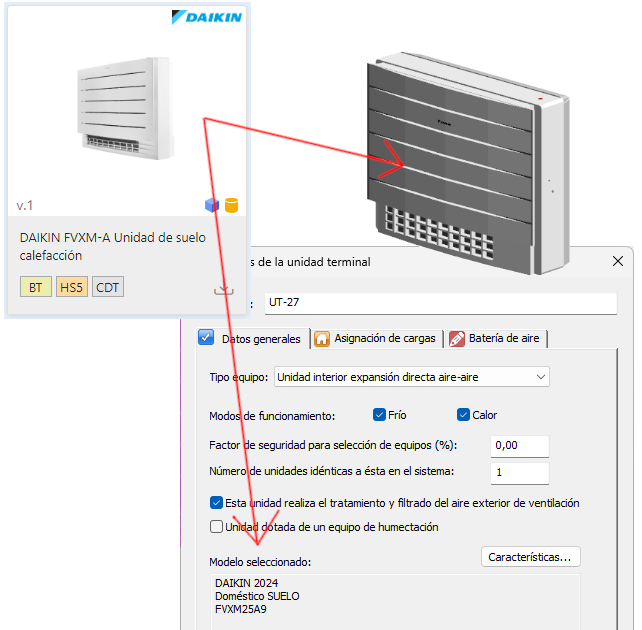
Task: Click the CDT tag on the card
Action: pyautogui.click(x=108, y=287)
